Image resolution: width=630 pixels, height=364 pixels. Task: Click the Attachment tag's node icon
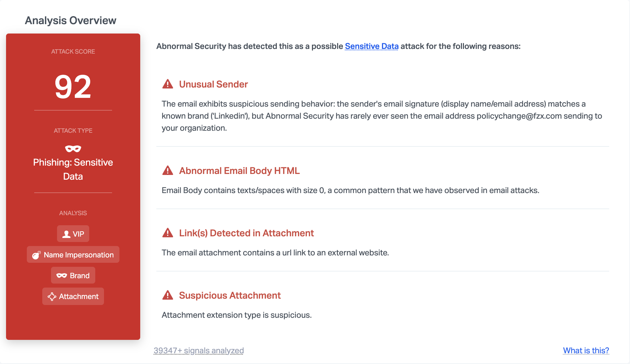click(52, 297)
